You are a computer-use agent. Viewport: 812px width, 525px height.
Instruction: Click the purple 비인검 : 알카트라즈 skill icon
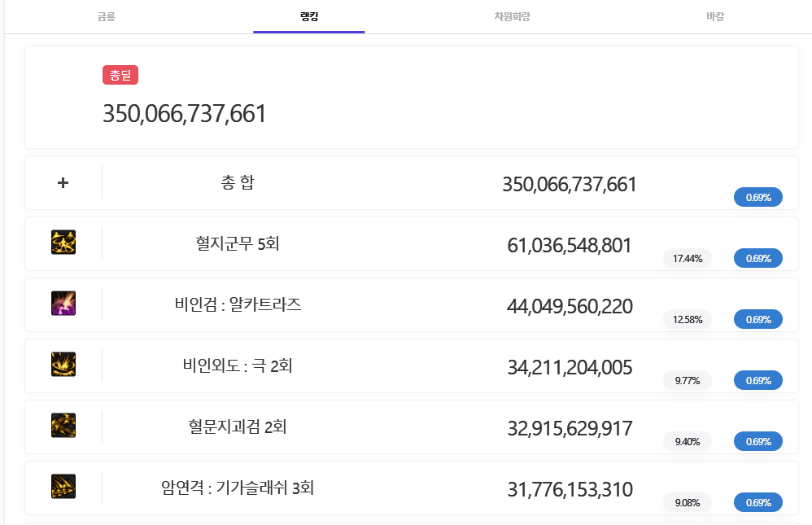63,304
